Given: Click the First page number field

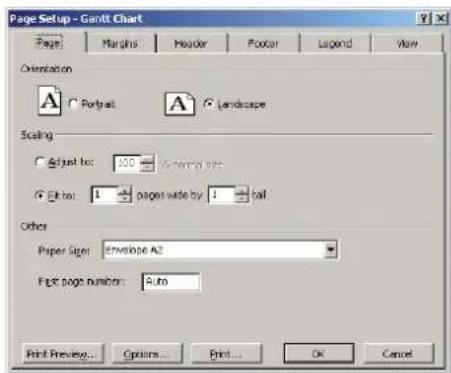Looking at the screenshot, I should [x=171, y=282].
